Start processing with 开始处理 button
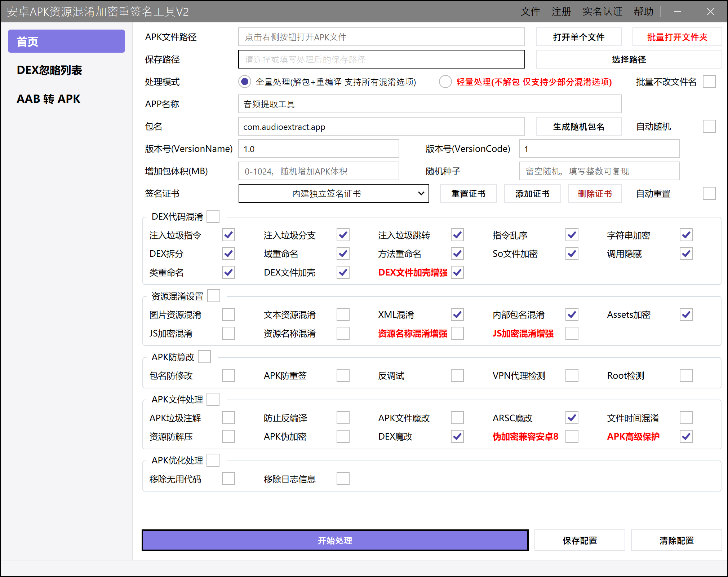The width and height of the screenshot is (728, 577). [335, 540]
